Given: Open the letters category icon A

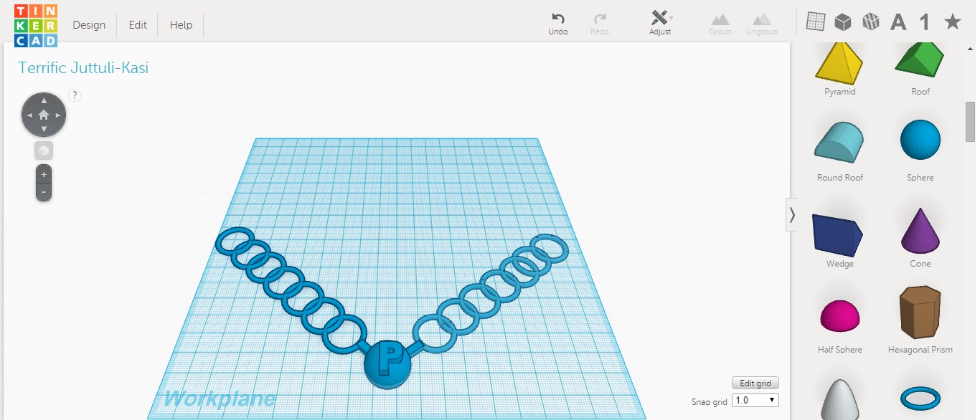Looking at the screenshot, I should point(898,23).
